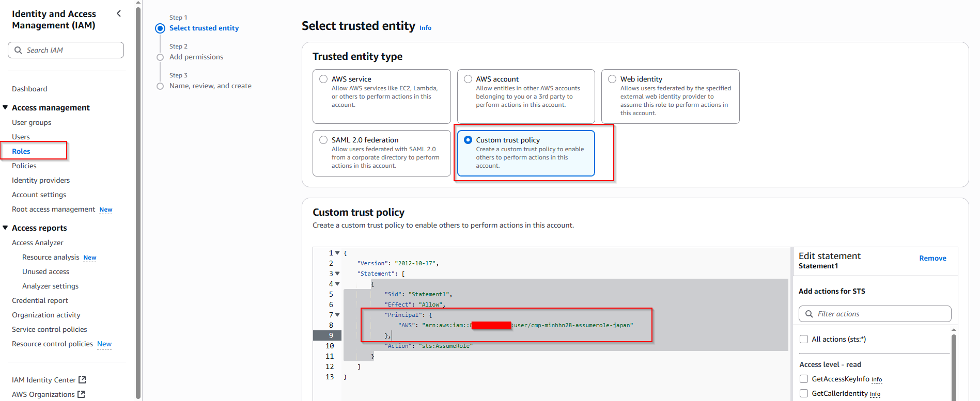Collapse the IAM sidebar with chevron icon
Viewport: 980px width, 401px height.
click(x=119, y=14)
